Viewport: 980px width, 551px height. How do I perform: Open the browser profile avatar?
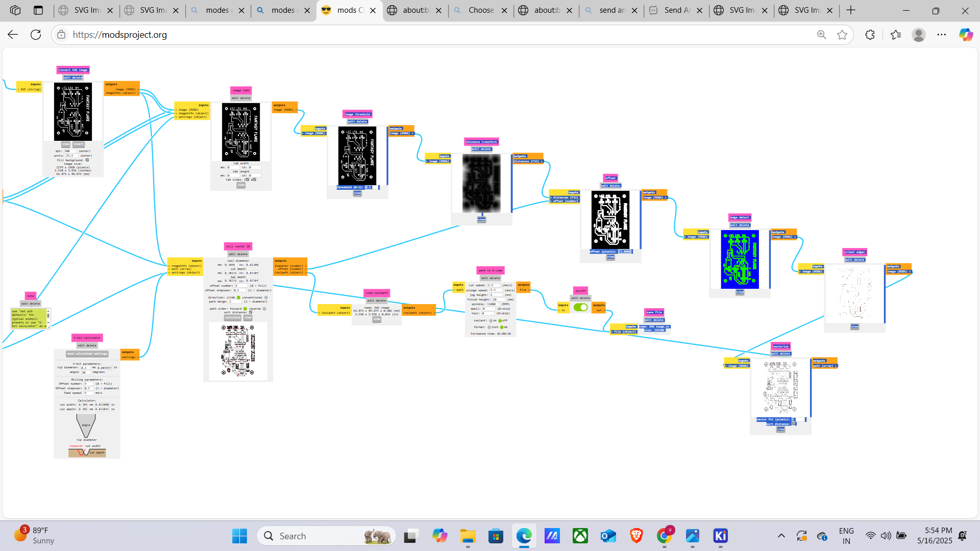[919, 35]
